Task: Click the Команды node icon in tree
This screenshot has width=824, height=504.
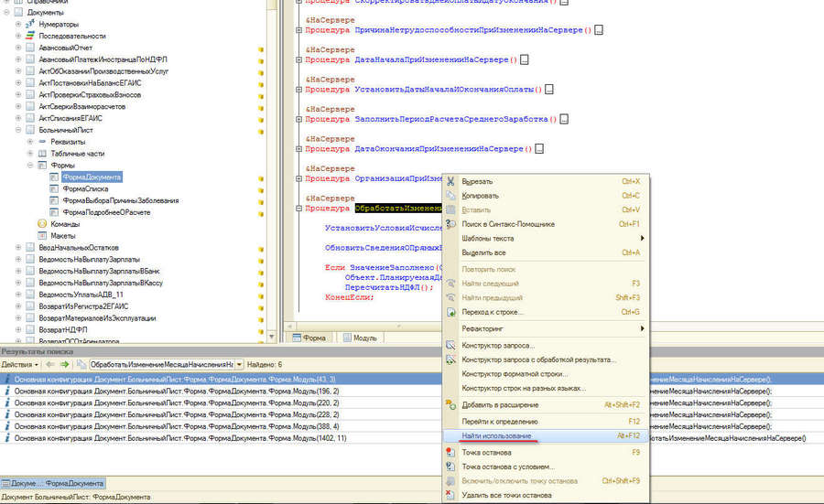Action: [41, 223]
